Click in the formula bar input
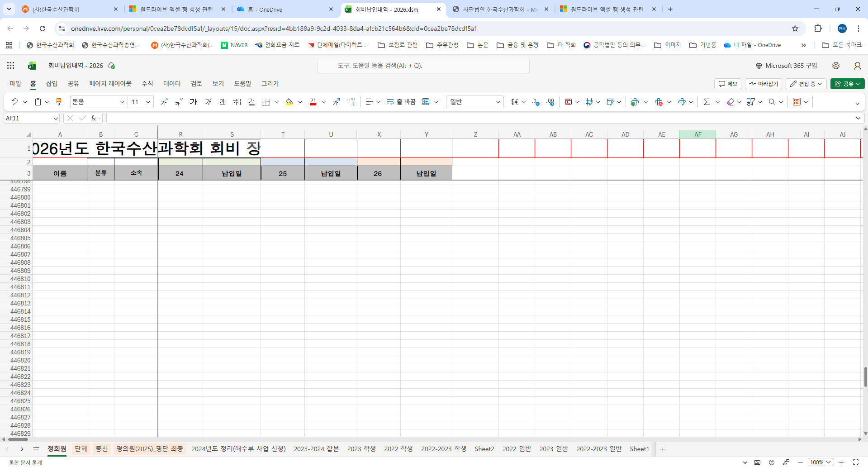 [x=480, y=118]
